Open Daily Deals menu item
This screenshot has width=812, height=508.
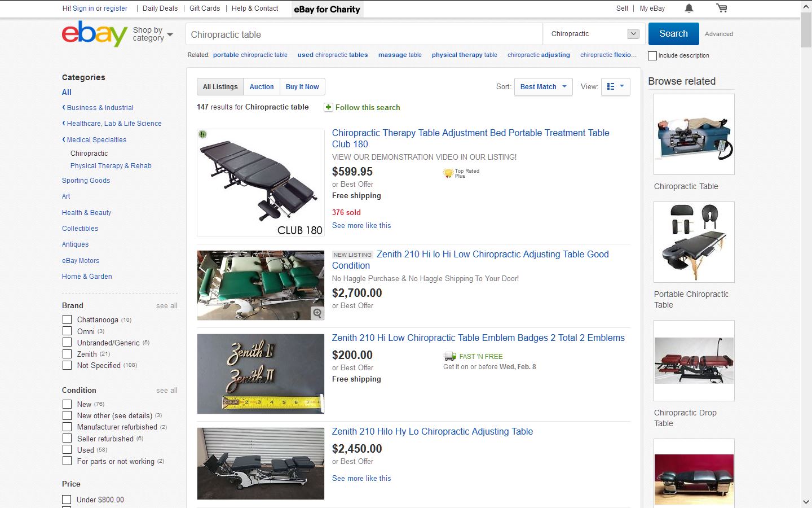click(160, 8)
